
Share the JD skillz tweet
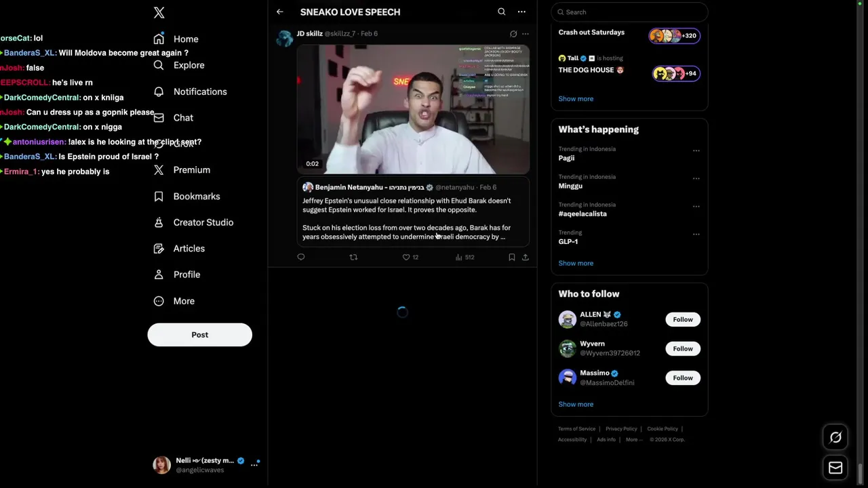(525, 257)
